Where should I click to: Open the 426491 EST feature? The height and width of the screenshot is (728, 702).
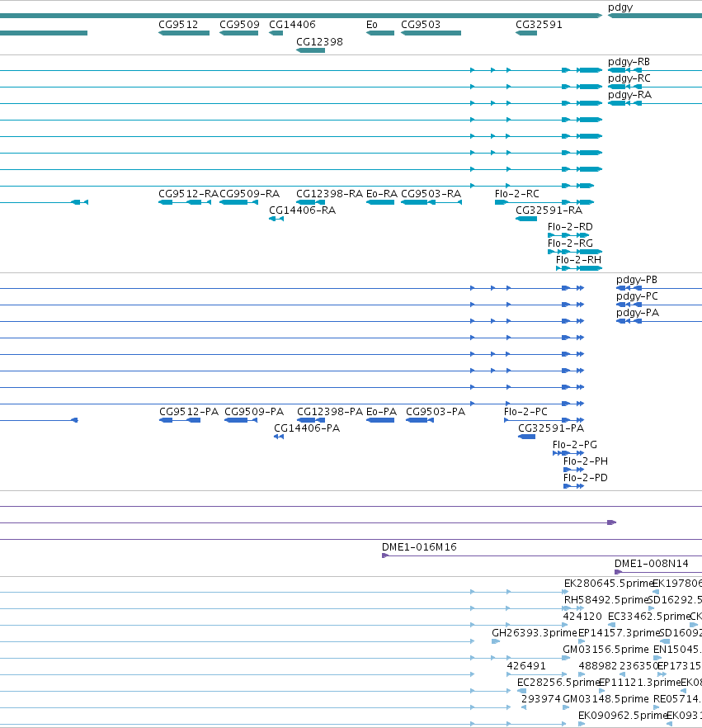(537, 674)
